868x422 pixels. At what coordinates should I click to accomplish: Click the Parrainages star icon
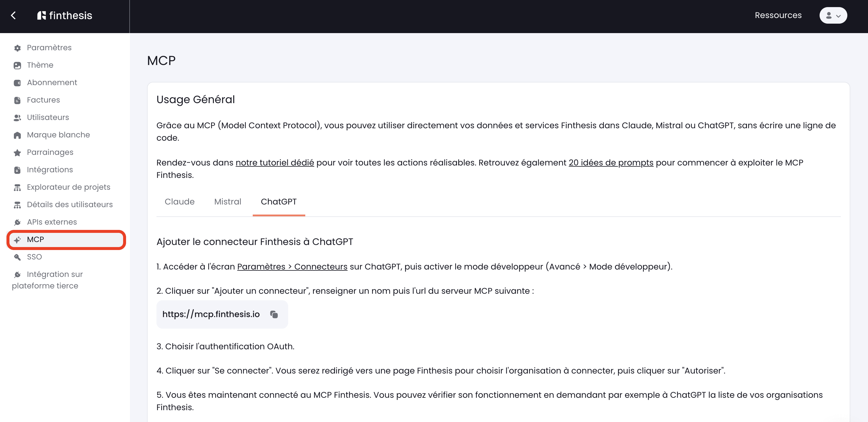[17, 153]
